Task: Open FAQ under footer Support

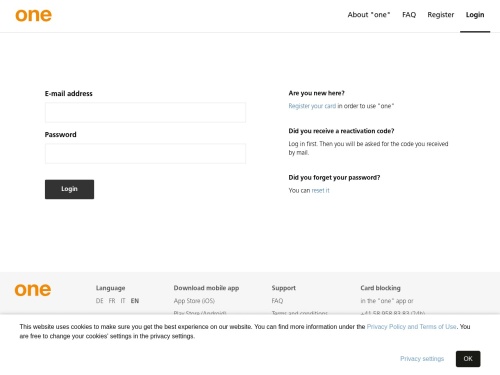Action: (277, 301)
